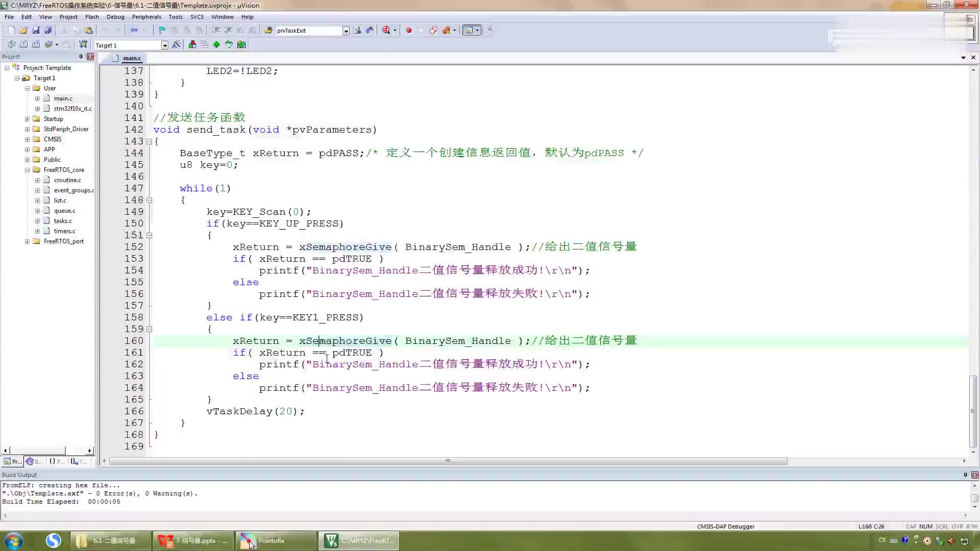The height and width of the screenshot is (551, 980).
Task: Open the Flash menu
Action: (x=92, y=17)
